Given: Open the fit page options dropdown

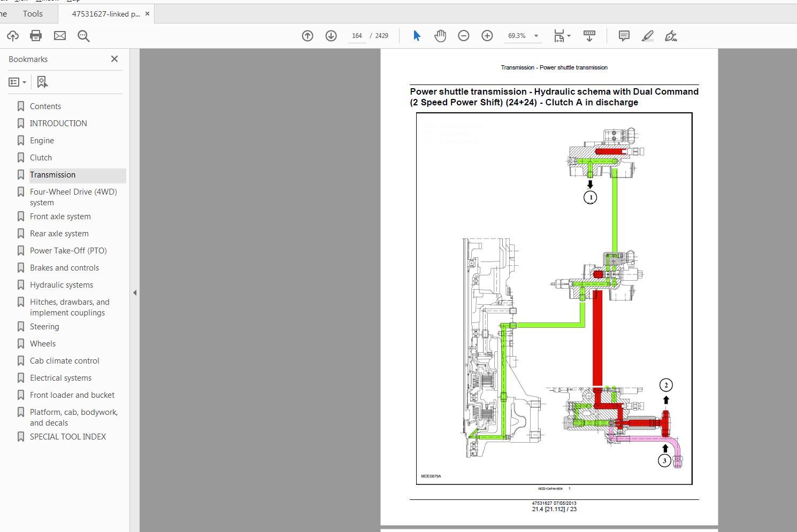Looking at the screenshot, I should pos(562,36).
